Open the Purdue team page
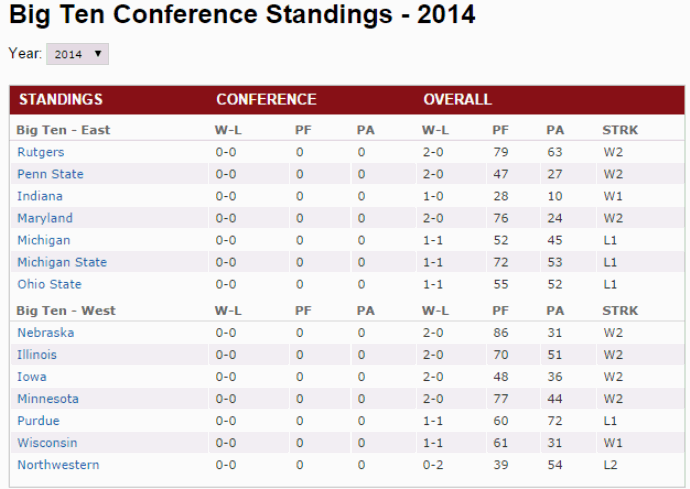The height and width of the screenshot is (489, 690). tap(38, 421)
